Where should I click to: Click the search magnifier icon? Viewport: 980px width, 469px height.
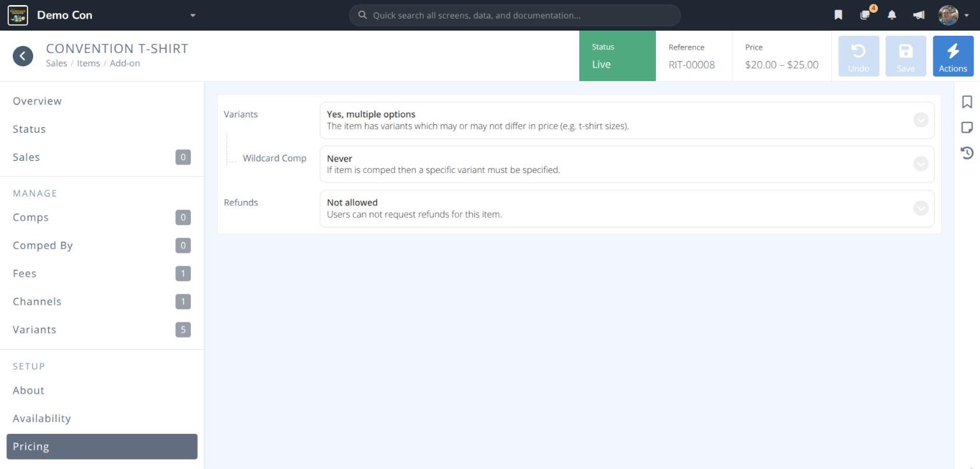pos(362,15)
